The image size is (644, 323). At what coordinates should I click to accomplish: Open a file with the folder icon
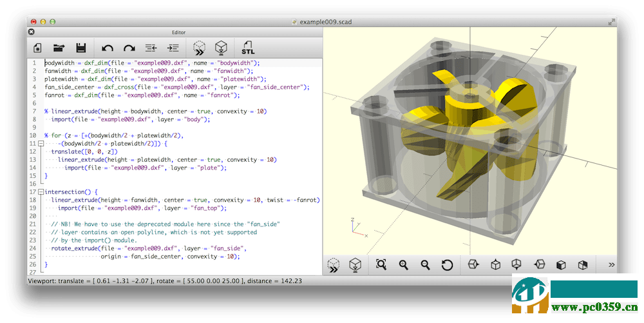click(59, 48)
